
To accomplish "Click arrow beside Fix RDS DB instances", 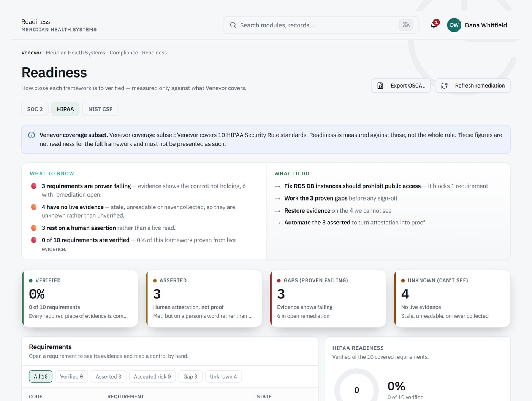I will click(x=277, y=186).
